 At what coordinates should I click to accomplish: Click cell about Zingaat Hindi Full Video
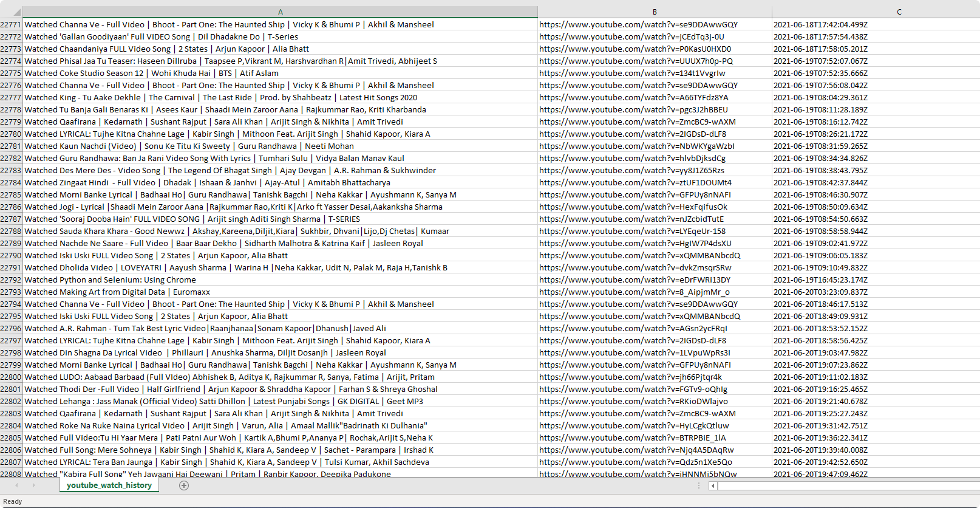click(280, 182)
